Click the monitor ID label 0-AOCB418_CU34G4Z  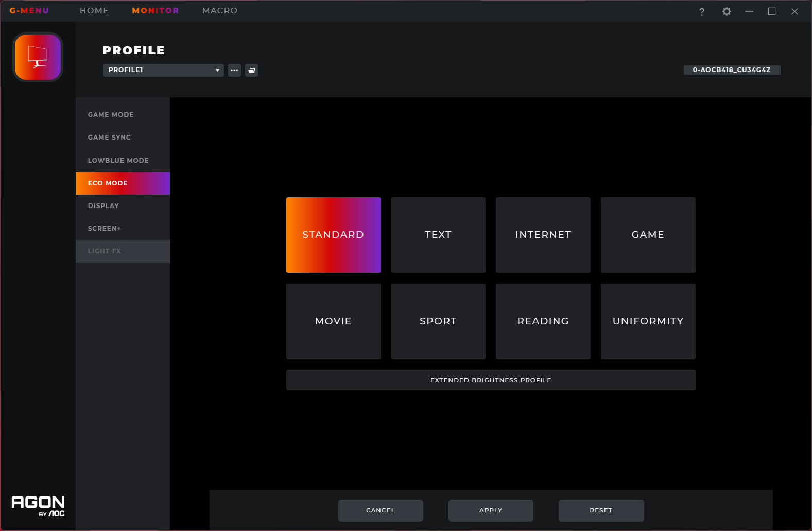[x=731, y=70]
